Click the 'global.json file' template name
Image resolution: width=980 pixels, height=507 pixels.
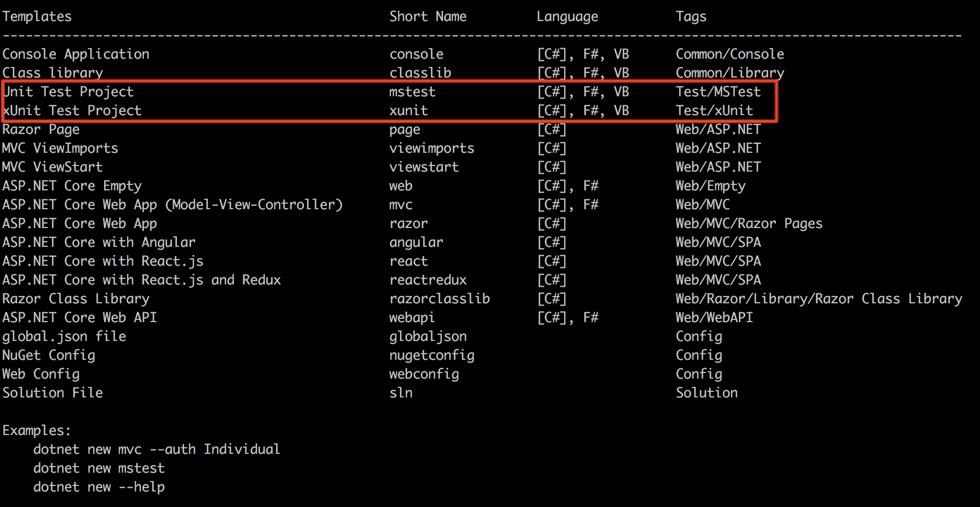(x=64, y=337)
